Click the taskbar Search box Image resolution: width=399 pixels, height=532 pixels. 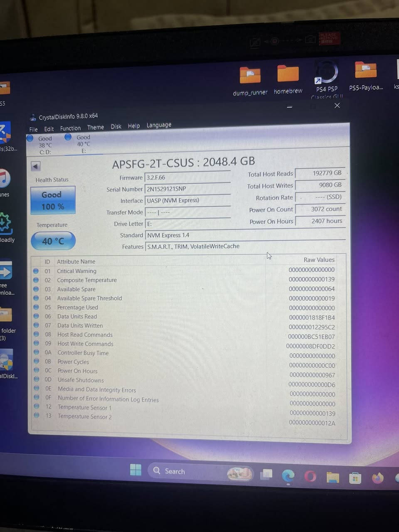[x=201, y=471]
